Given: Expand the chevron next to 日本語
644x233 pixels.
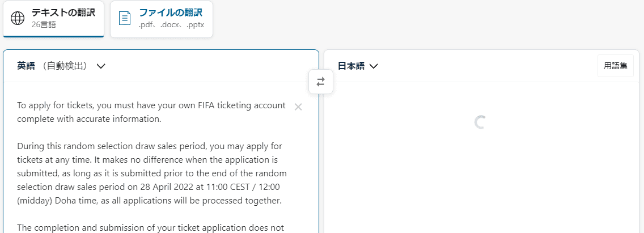Looking at the screenshot, I should pyautogui.click(x=374, y=66).
